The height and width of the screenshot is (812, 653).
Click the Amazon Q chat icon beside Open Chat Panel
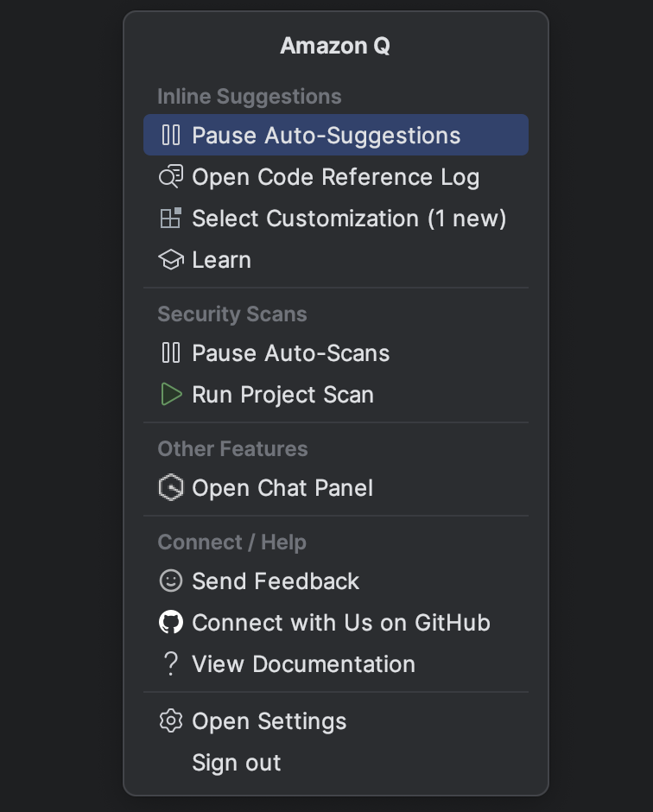(x=171, y=487)
